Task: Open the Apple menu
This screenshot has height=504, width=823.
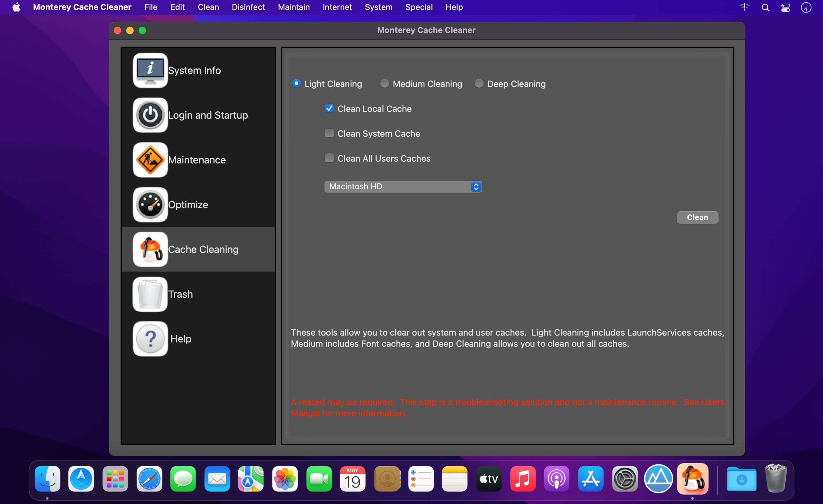Action: 16,7
